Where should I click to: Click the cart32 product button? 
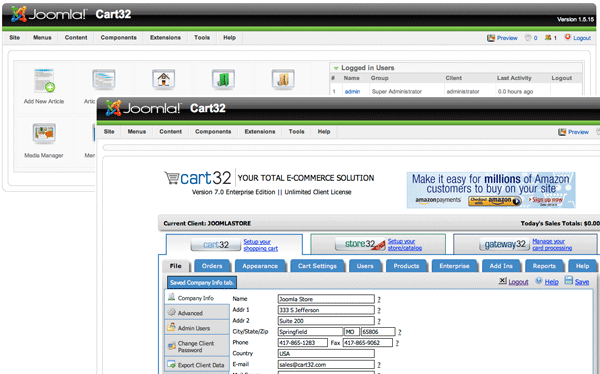[x=216, y=245]
